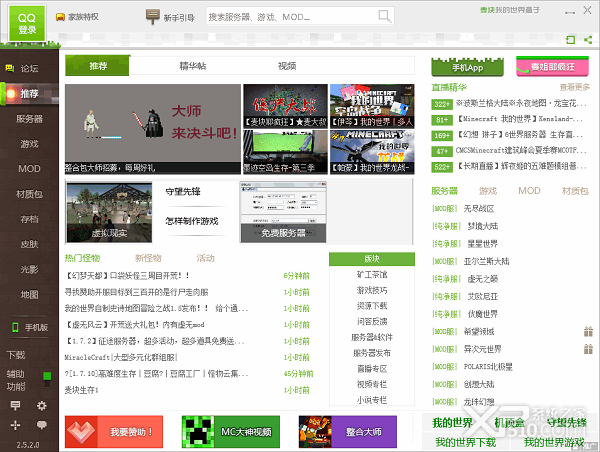The width and height of the screenshot is (600, 452).
Task: Open the 522+ 长期直播 stream entry
Action: coord(510,166)
